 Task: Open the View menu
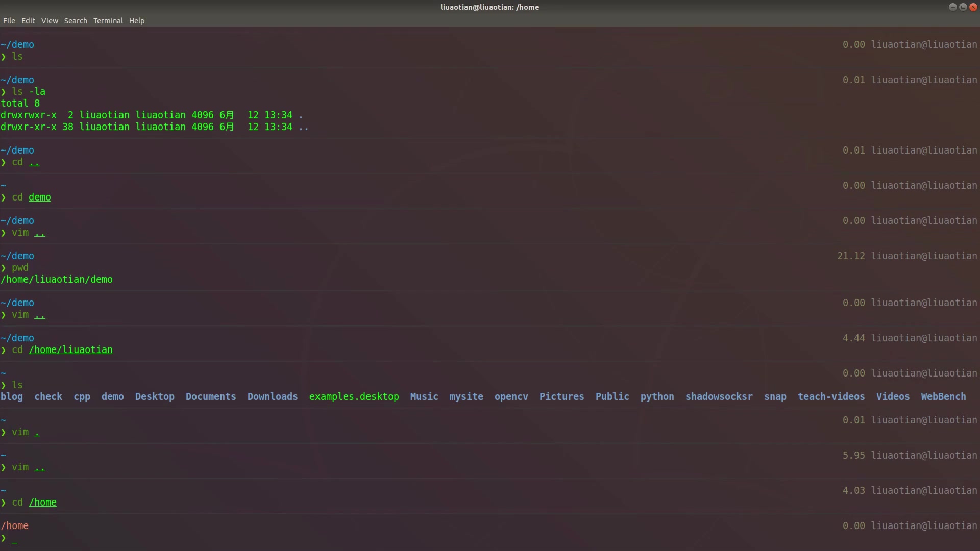pyautogui.click(x=50, y=21)
